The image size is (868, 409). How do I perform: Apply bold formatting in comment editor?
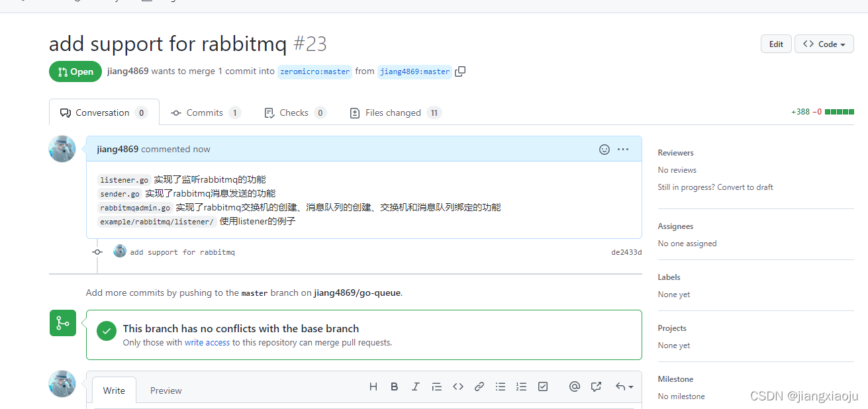[395, 387]
